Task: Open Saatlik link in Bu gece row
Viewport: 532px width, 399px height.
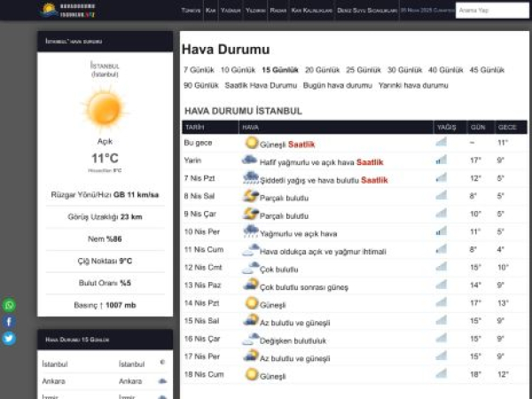Action: (301, 145)
